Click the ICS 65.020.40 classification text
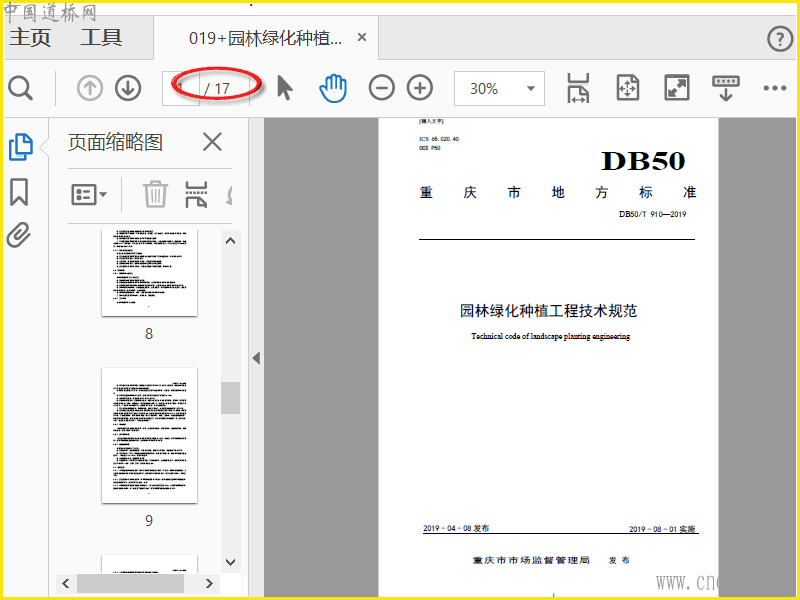This screenshot has width=800, height=600. click(x=439, y=139)
